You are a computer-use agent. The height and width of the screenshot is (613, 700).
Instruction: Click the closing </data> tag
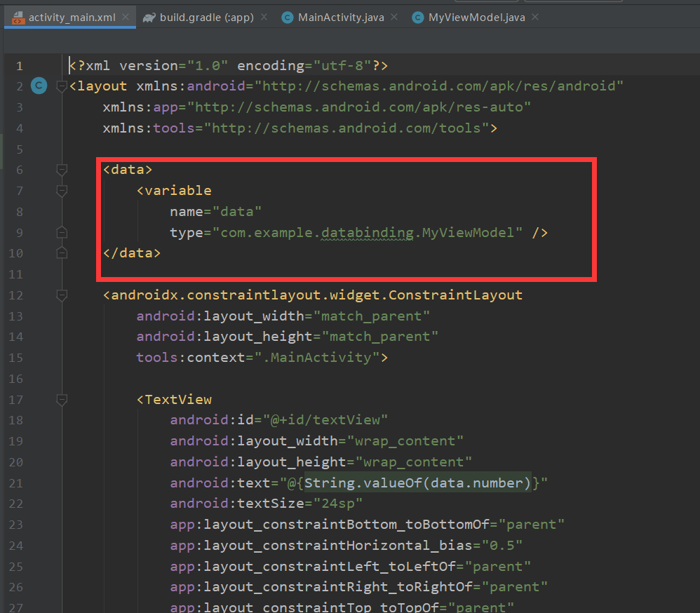(x=132, y=253)
